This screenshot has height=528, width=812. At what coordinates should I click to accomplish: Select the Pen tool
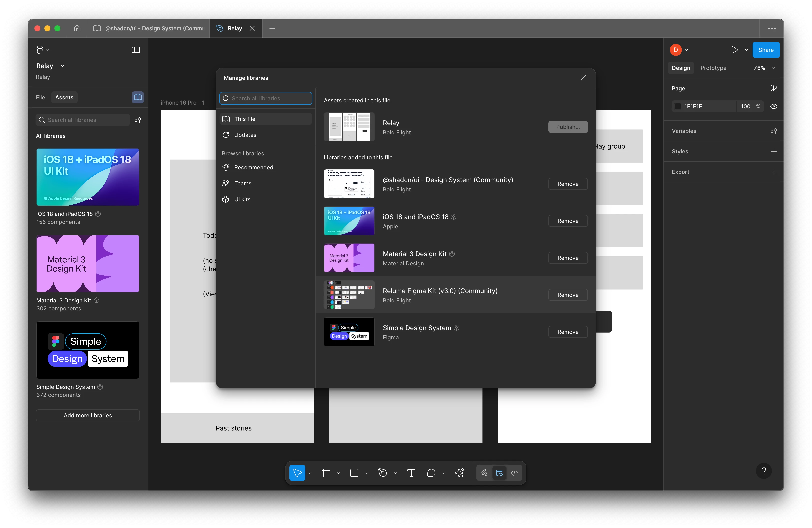click(383, 473)
